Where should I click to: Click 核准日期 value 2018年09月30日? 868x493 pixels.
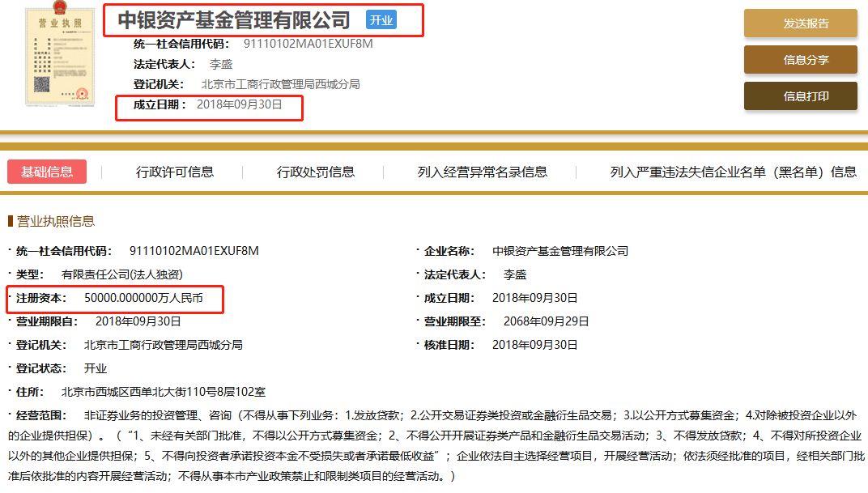point(534,346)
